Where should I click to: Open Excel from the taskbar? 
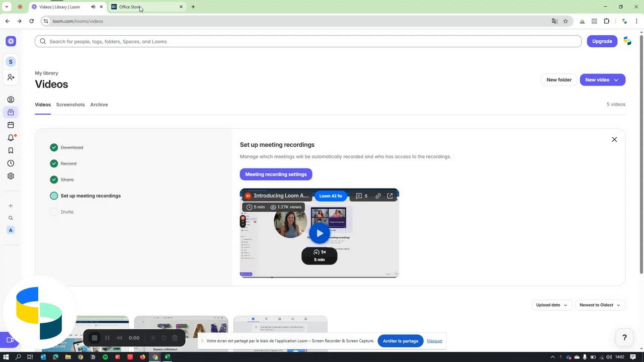pyautogui.click(x=167, y=357)
